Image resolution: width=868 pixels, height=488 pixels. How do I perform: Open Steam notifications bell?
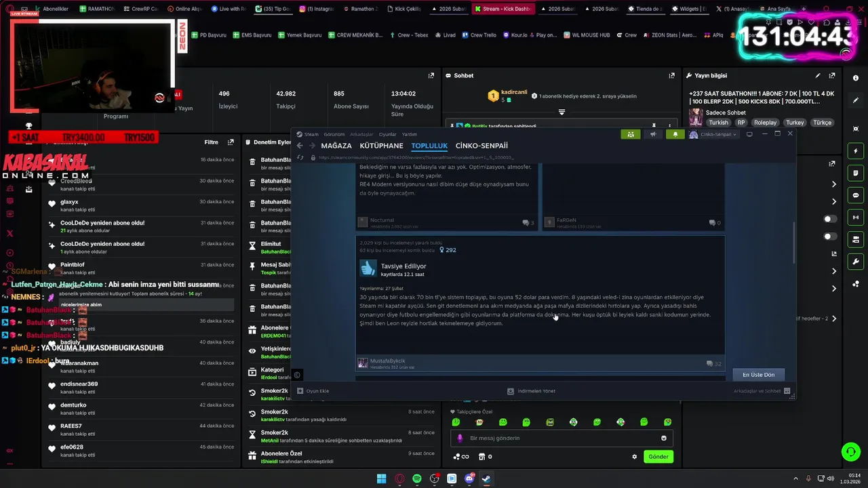(x=675, y=134)
